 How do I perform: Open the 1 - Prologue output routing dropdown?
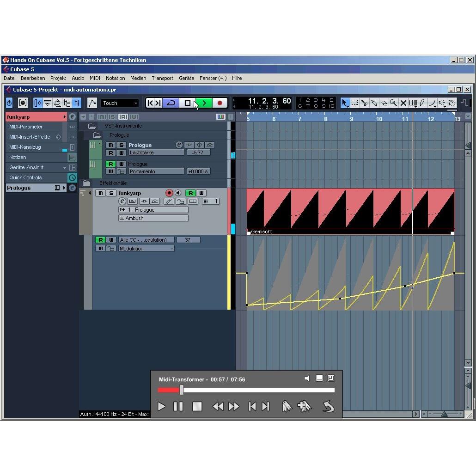click(x=153, y=210)
